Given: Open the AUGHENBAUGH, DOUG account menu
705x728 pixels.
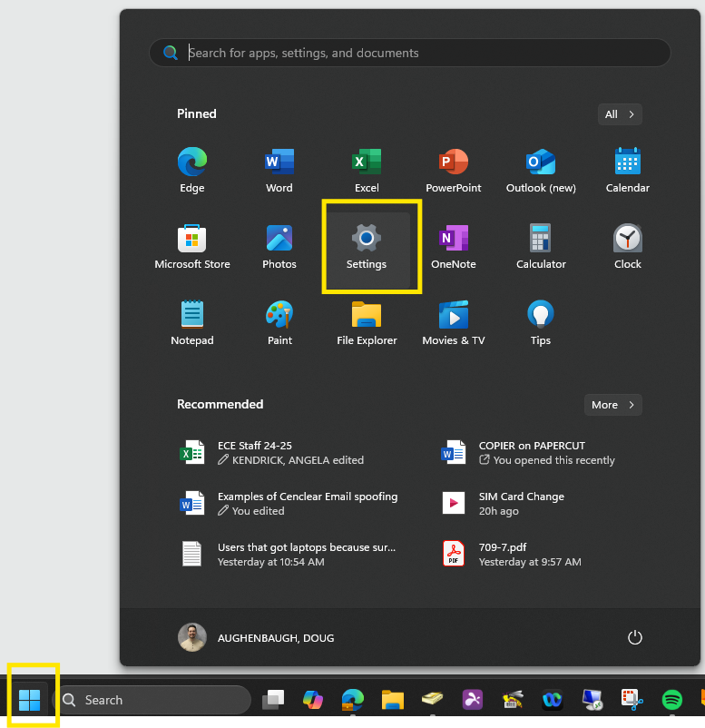Looking at the screenshot, I should 257,637.
